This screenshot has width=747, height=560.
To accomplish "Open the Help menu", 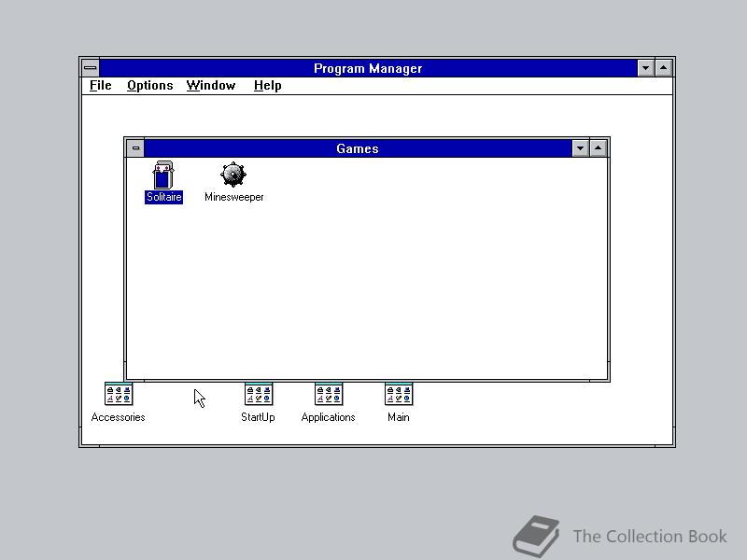I will pyautogui.click(x=268, y=86).
